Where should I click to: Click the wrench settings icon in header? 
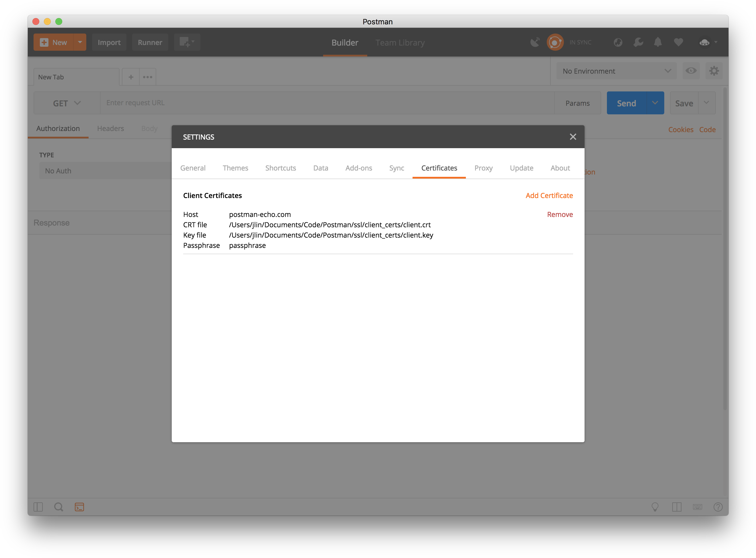pyautogui.click(x=638, y=42)
